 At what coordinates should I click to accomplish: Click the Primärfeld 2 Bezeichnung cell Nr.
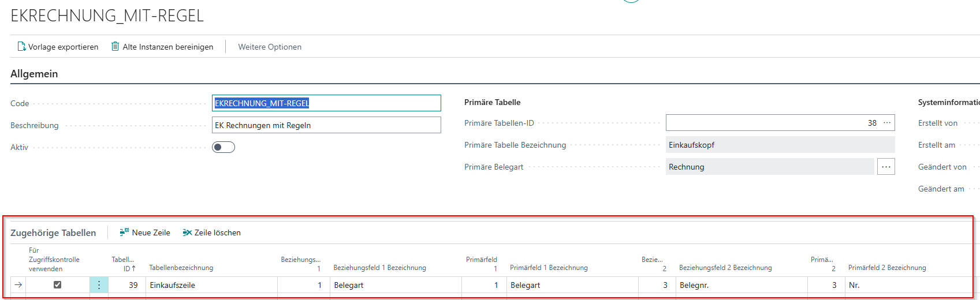(907, 285)
